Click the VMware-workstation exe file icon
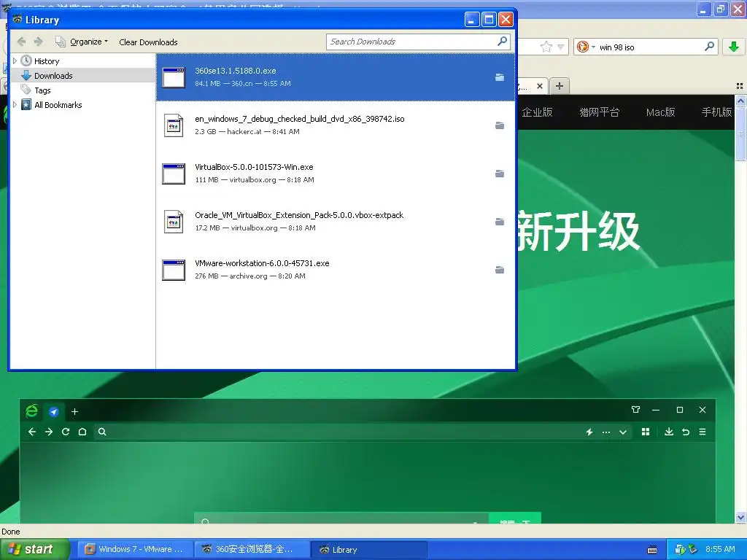Image resolution: width=747 pixels, height=560 pixels. (x=174, y=270)
